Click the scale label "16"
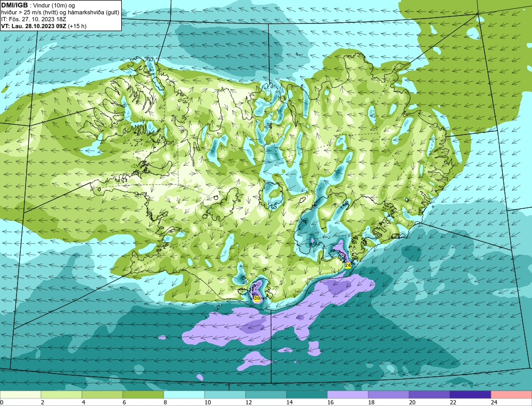 pos(330,402)
